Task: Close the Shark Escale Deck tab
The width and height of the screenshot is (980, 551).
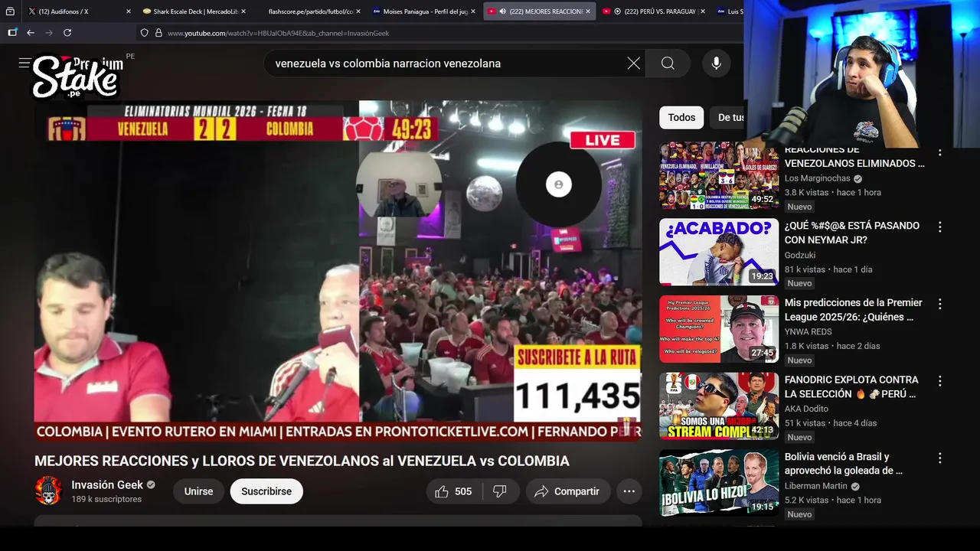Action: point(243,11)
